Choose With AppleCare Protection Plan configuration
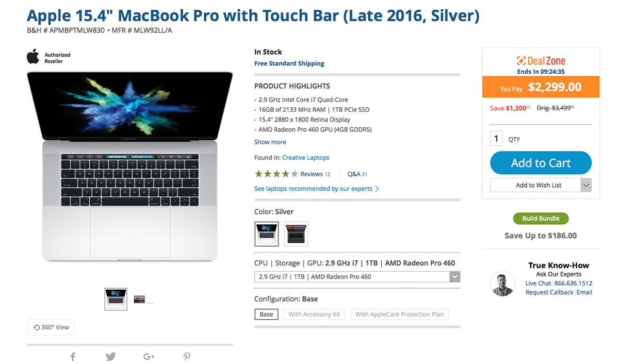The image size is (619, 364). coord(399,314)
